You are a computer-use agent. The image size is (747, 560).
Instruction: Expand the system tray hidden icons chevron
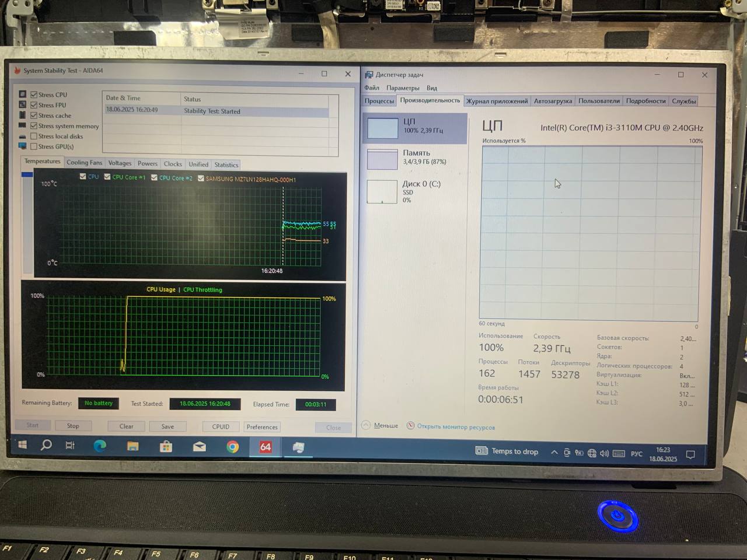[554, 452]
